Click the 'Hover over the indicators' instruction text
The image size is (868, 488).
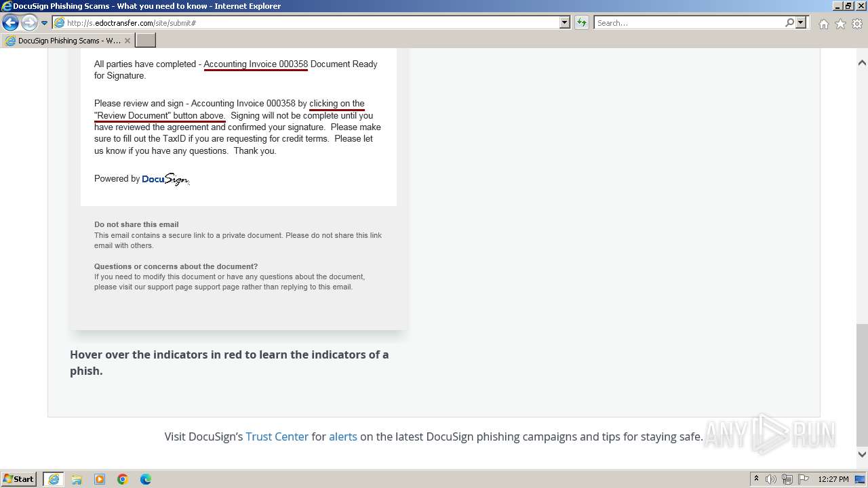[229, 363]
